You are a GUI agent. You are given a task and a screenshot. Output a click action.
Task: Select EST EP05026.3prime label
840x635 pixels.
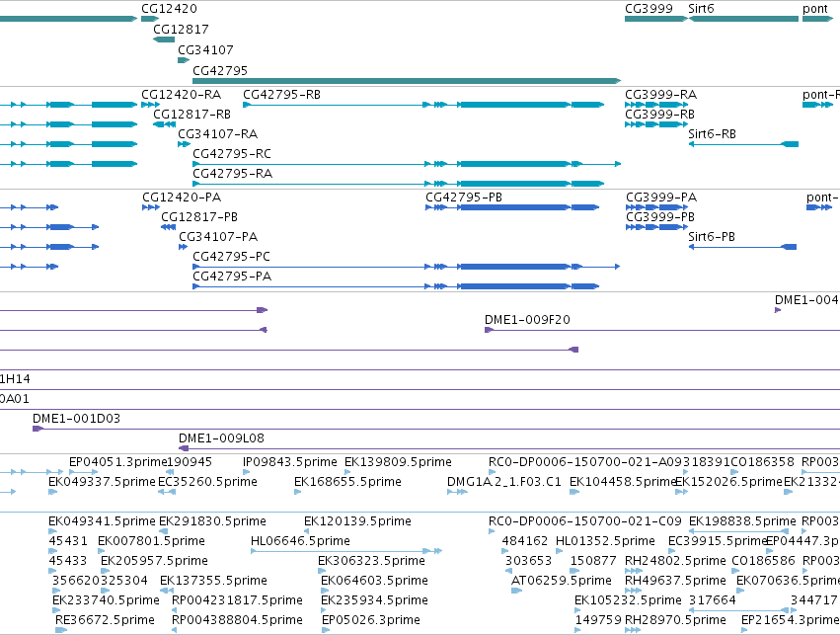(x=371, y=620)
